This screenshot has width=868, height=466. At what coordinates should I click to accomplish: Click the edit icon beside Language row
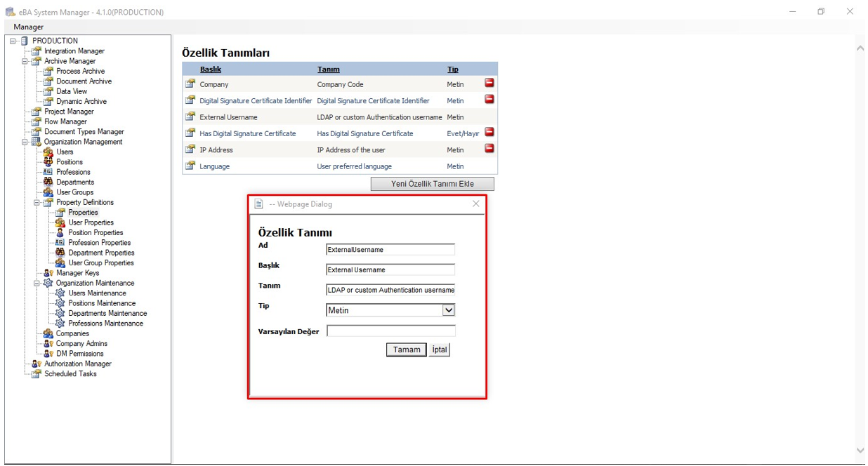pos(190,166)
